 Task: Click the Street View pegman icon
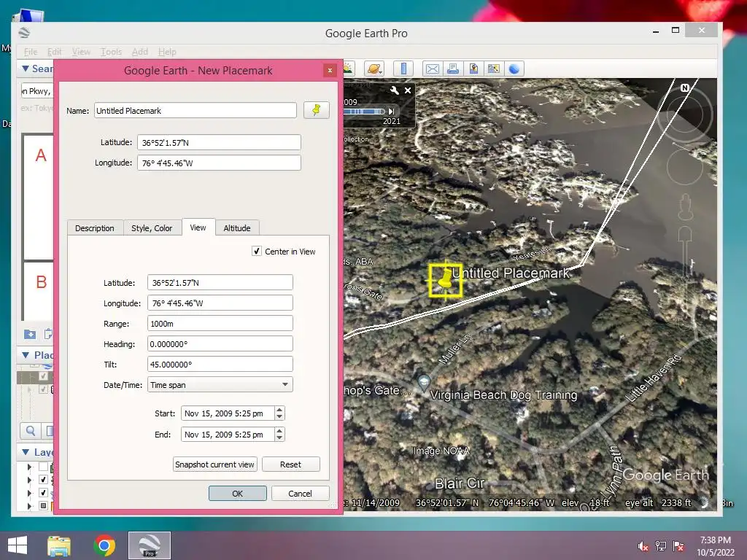coord(685,207)
